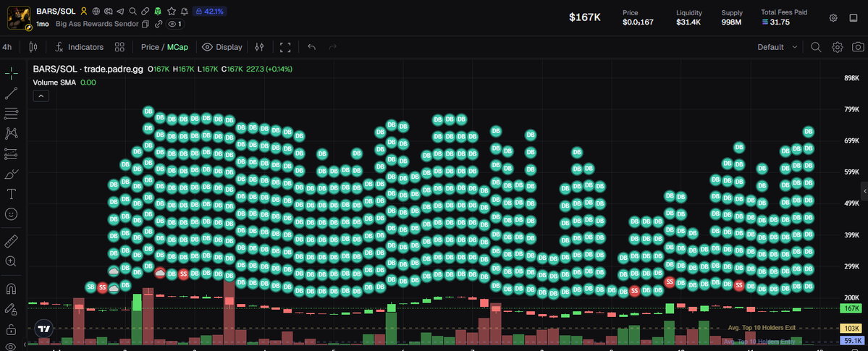
Task: Select the Text annotation tool
Action: tap(11, 194)
